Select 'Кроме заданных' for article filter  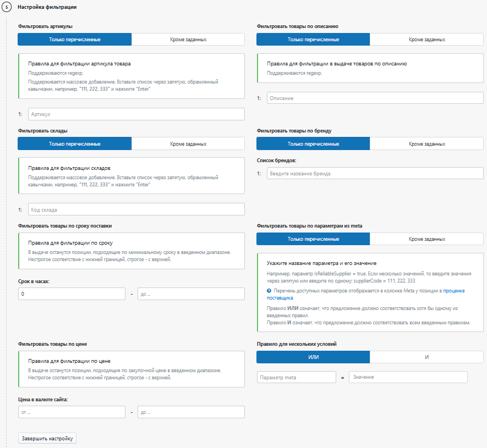(x=188, y=40)
